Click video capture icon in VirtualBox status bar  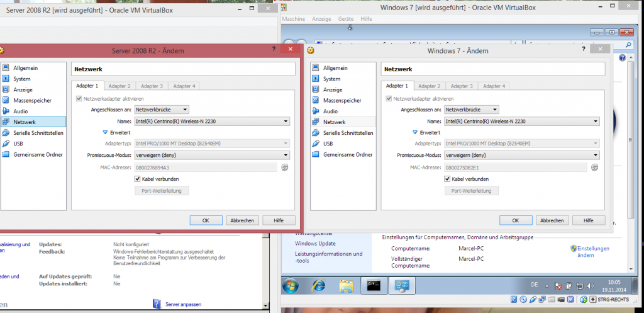coord(561,299)
